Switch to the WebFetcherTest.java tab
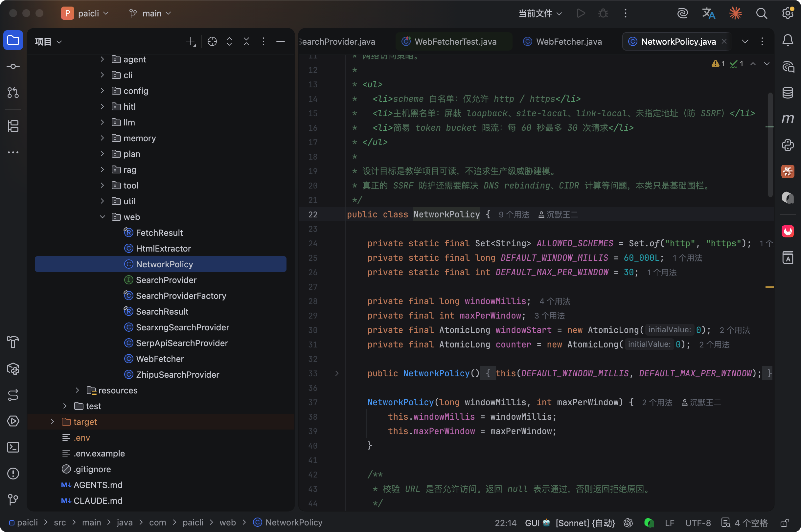 [x=455, y=41]
